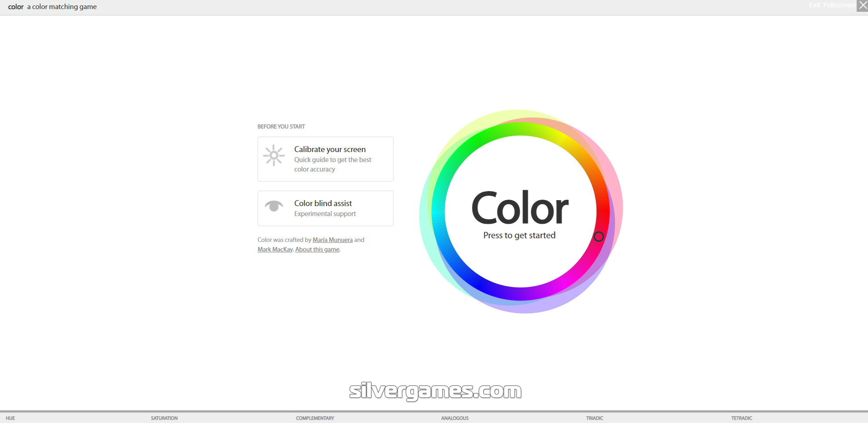
Task: Click the 'color' logo in the header
Action: pos(16,7)
